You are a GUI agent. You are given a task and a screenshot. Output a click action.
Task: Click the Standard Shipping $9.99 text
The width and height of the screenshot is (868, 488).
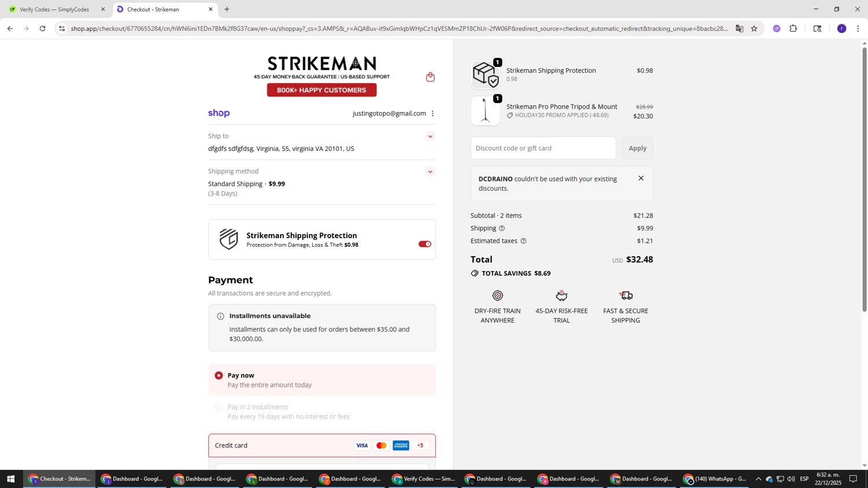(247, 184)
